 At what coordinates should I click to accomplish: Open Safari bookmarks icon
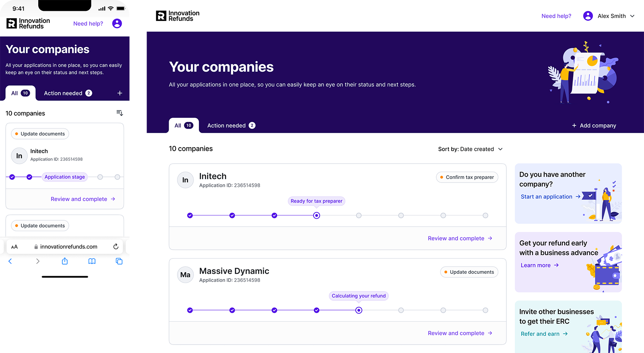[x=92, y=261]
